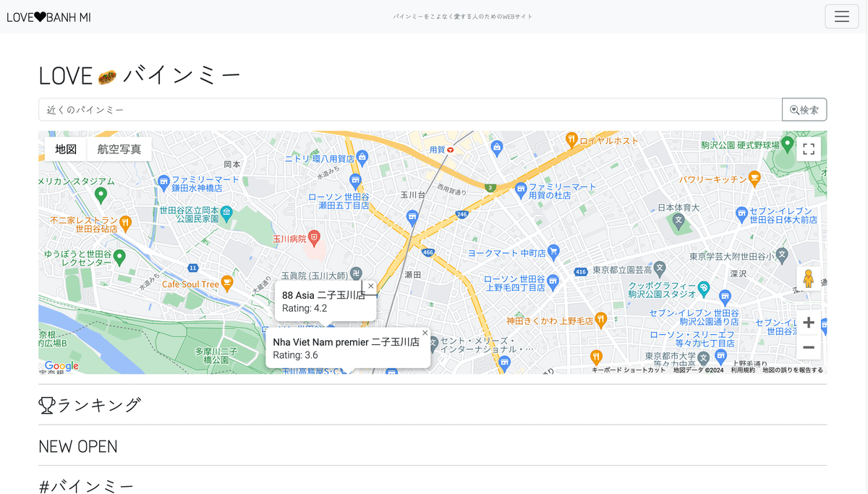Pick up the Street View pegman

coord(809,278)
